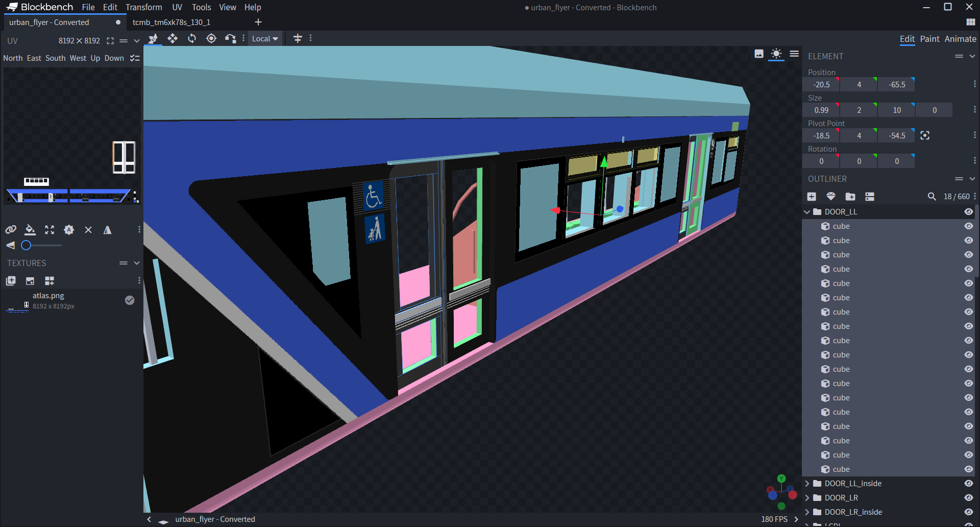Open the Outliner search
The width and height of the screenshot is (980, 527).
pos(932,196)
